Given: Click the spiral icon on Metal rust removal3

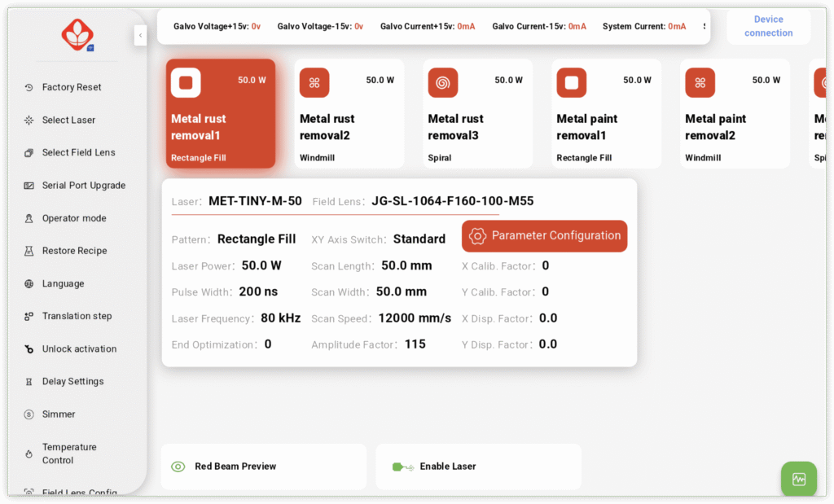Looking at the screenshot, I should point(443,82).
